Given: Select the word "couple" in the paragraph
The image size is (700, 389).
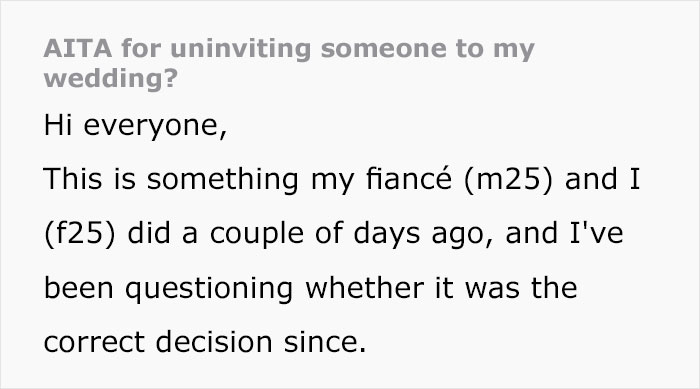Looking at the screenshot, I should (x=257, y=235).
